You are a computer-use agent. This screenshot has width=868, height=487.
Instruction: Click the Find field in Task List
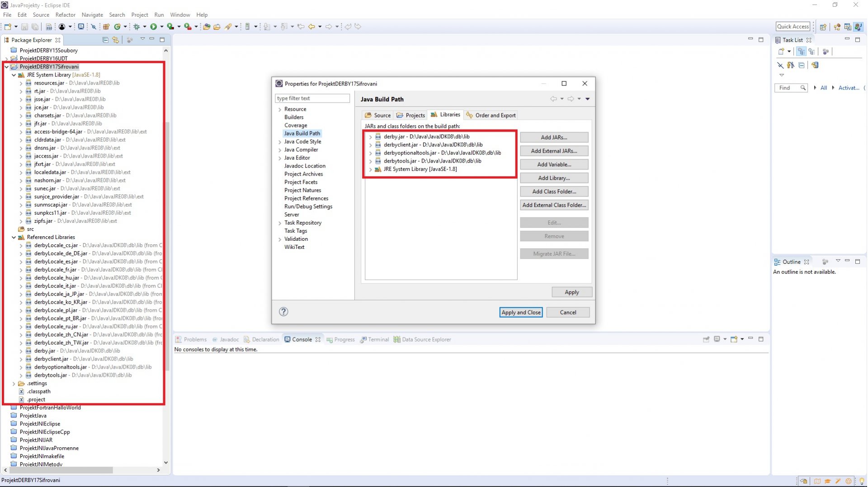pos(791,88)
